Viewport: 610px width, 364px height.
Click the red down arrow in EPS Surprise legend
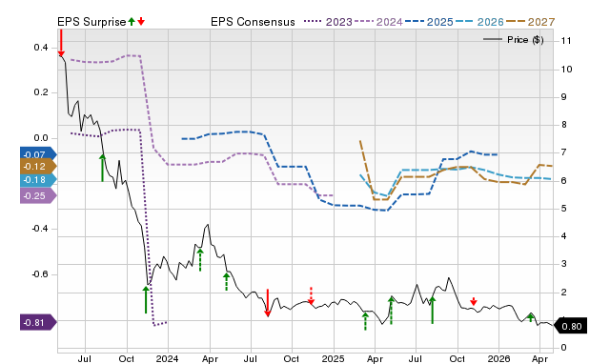[x=141, y=22]
